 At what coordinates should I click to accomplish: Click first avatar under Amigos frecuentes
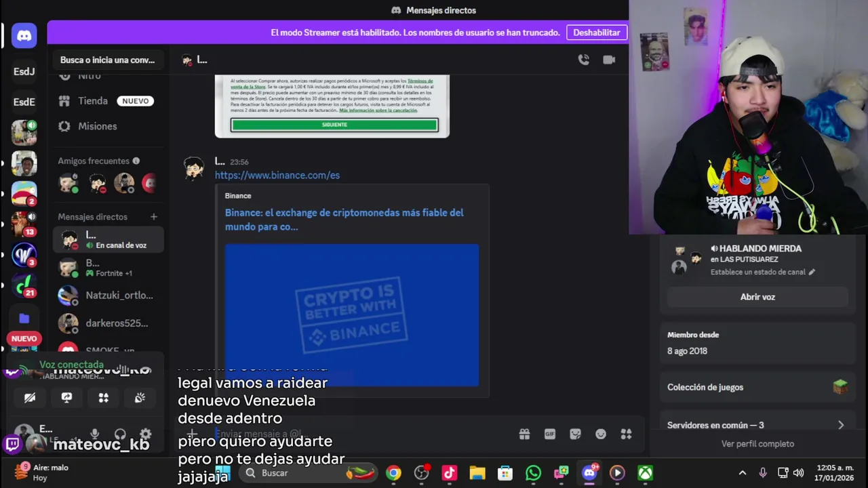point(68,183)
